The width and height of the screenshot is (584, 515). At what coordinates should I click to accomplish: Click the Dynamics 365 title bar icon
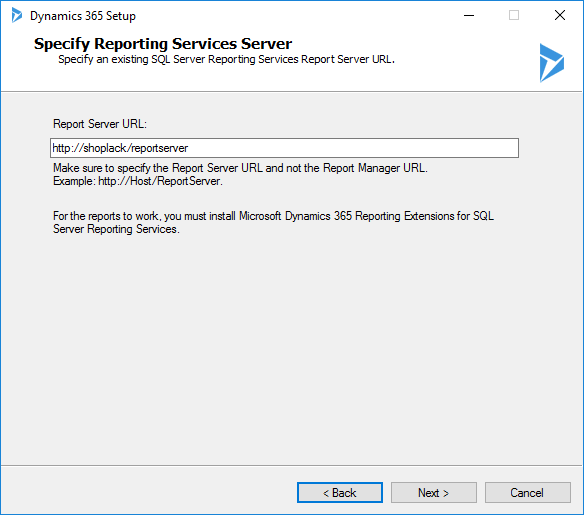17,15
